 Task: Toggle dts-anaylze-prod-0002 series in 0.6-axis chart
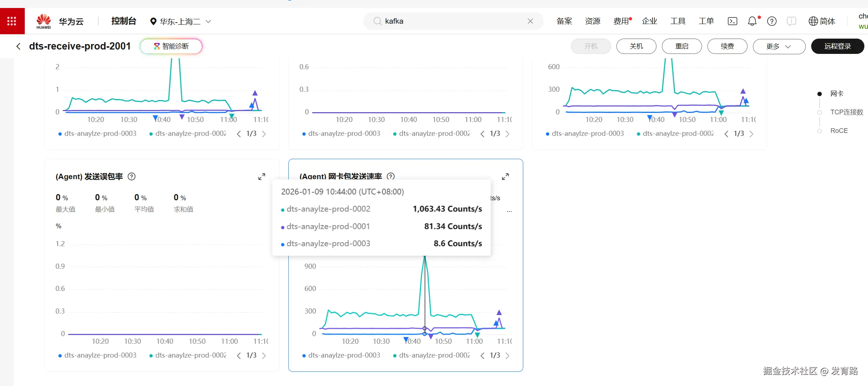coord(431,134)
